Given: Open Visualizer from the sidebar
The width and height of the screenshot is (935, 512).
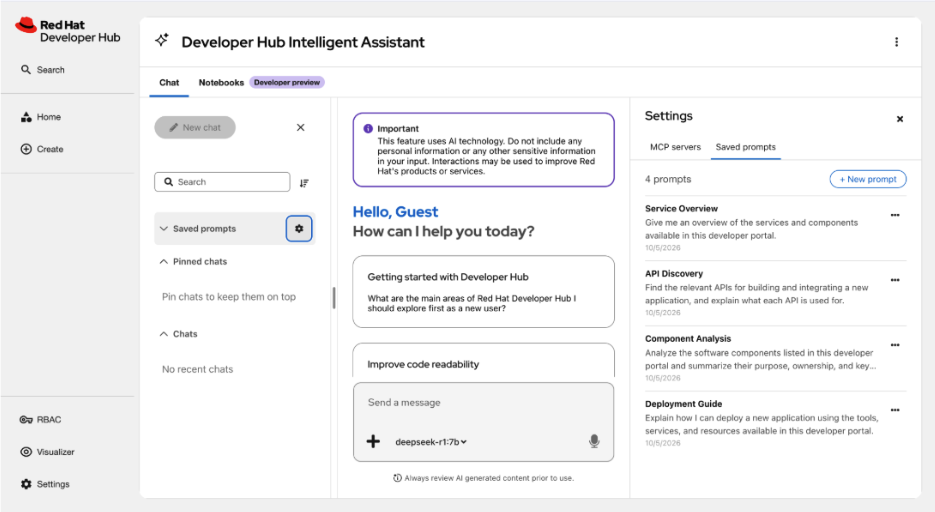Looking at the screenshot, I should point(47,452).
